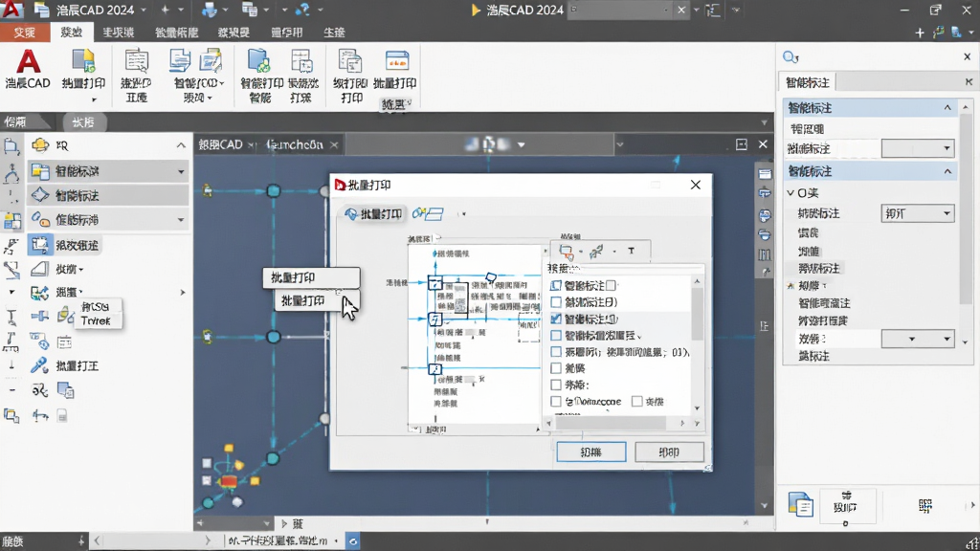Click the star icon in the right panel tree
Screen dimensions: 980x551
[791, 285]
